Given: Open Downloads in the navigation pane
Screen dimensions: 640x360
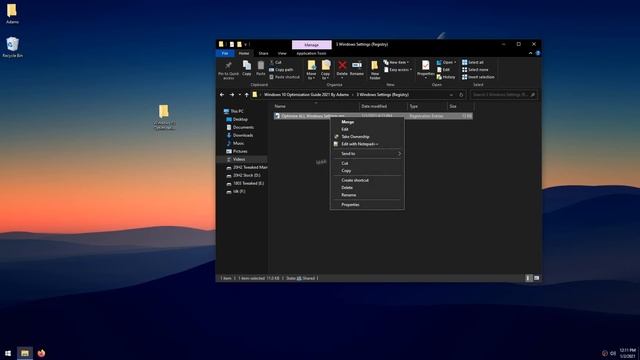Looking at the screenshot, I should 240,135.
